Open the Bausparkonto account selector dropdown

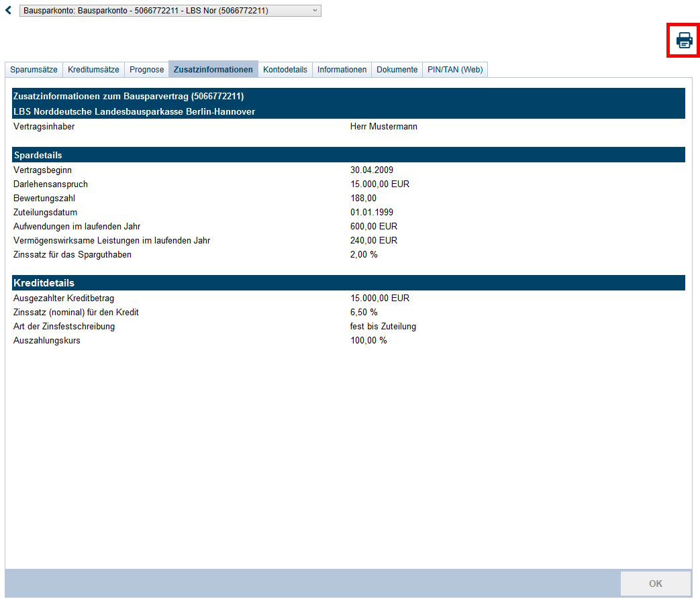[170, 11]
